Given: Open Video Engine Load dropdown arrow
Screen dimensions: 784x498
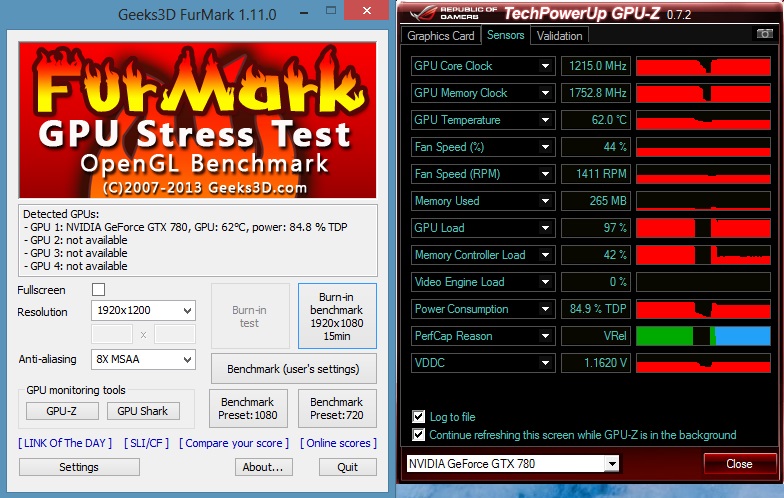Looking at the screenshot, I should [546, 282].
